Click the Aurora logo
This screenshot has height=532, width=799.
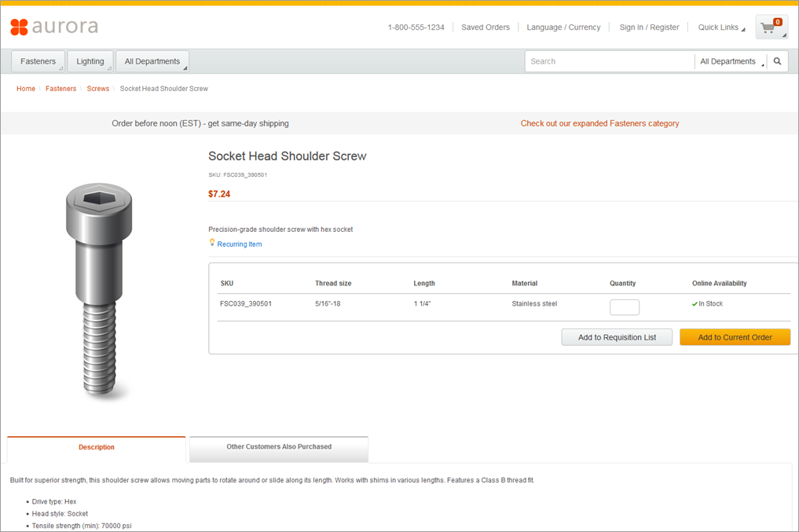[54, 27]
